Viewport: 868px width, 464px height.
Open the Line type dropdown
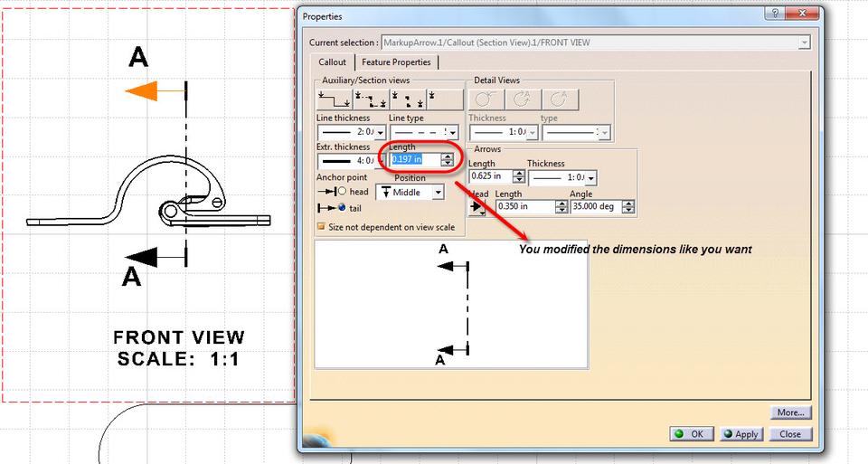click(453, 133)
